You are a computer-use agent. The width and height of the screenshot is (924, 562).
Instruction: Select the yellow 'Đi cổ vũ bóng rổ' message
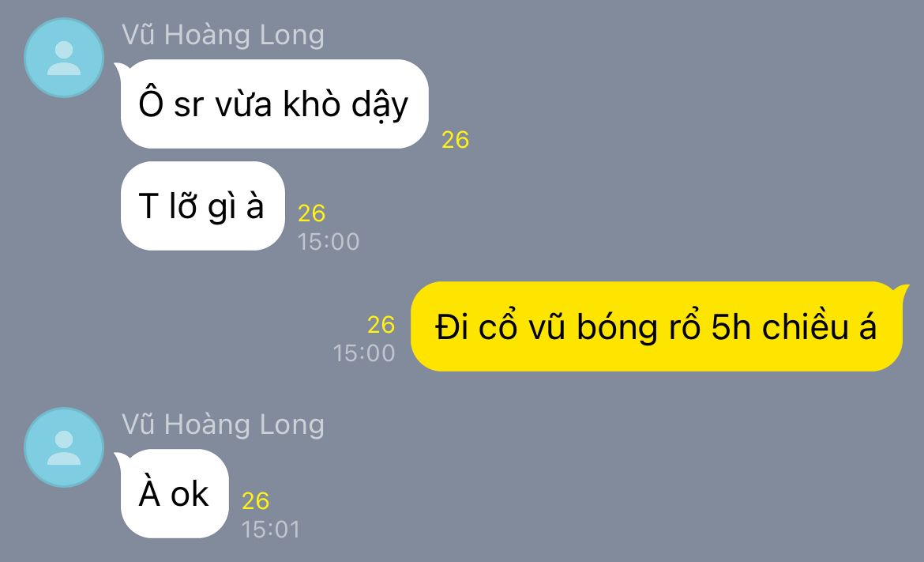[x=655, y=326]
